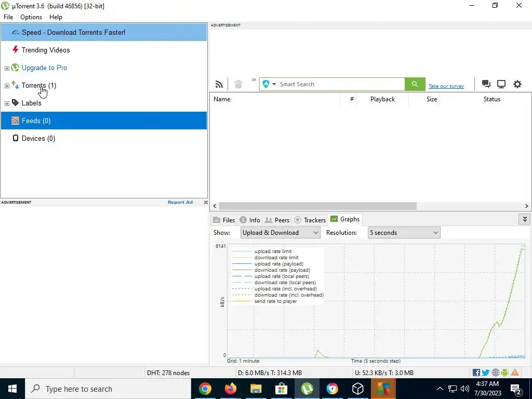Open the Show Upload & Download dropdown
Screen dimensions: 532x399
(x=280, y=233)
